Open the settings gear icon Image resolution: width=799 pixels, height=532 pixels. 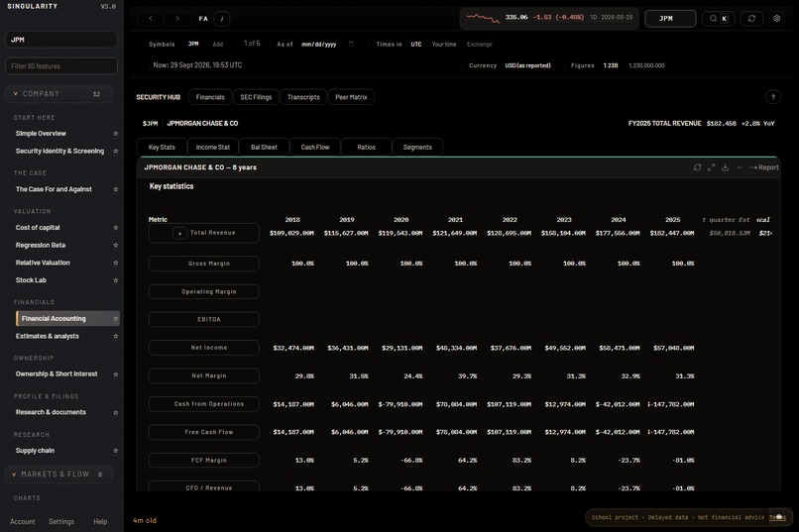point(776,18)
